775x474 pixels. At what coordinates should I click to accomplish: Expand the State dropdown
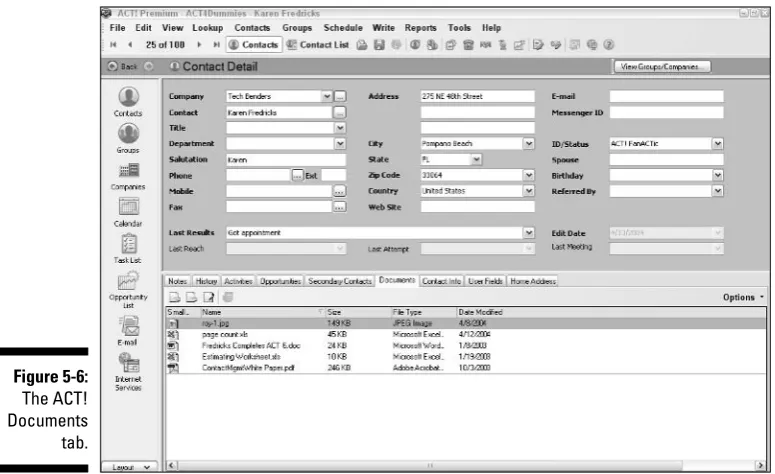(x=476, y=160)
